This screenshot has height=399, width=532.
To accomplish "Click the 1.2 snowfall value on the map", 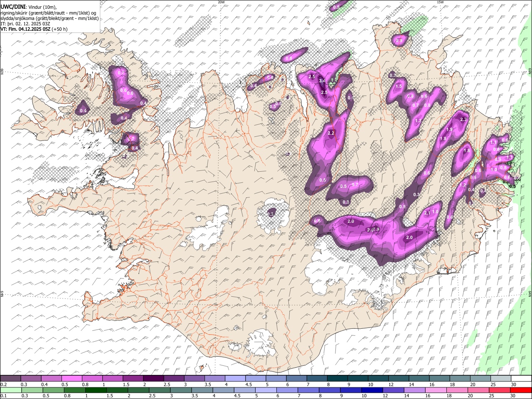I will (463, 185).
